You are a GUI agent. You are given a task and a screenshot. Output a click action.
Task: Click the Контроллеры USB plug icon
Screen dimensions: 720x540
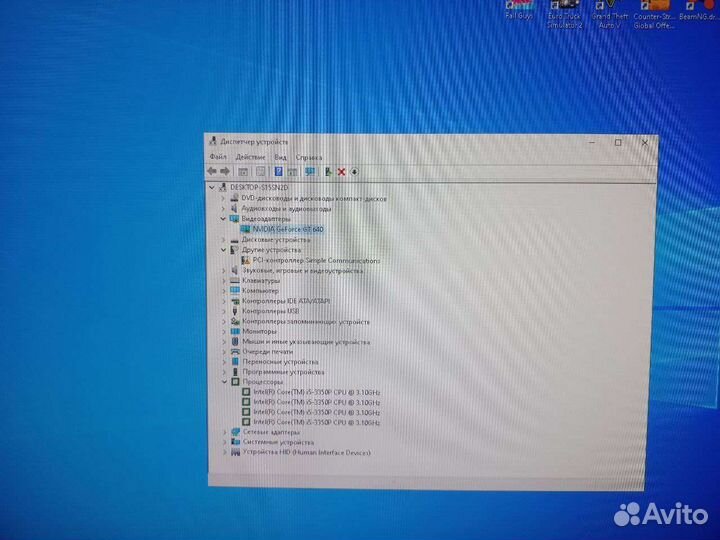235,311
